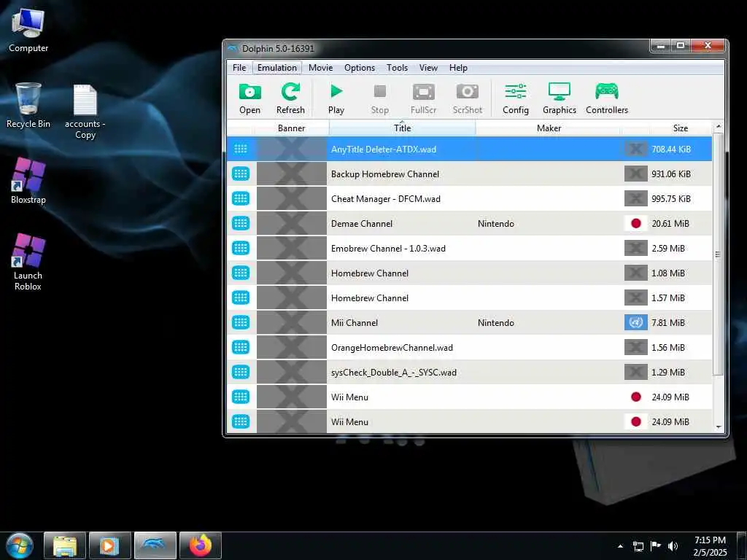The image size is (747, 560).
Task: Take a screenshot with the ScrShot icon
Action: tap(468, 98)
